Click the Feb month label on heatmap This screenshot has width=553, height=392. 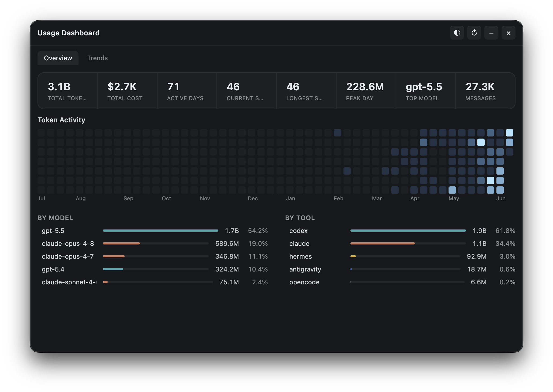338,198
